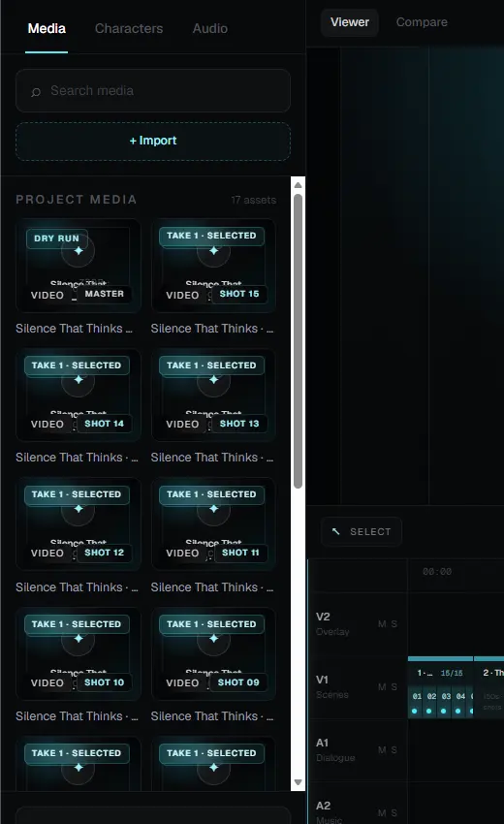Solo the V2 Overlay track
Viewport: 504px width, 824px height.
tap(394, 623)
